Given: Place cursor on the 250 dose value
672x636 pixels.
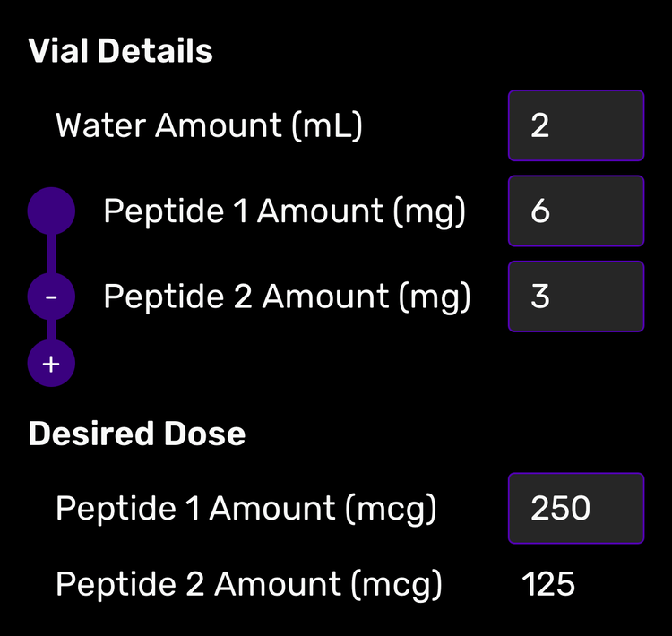Looking at the screenshot, I should (561, 509).
